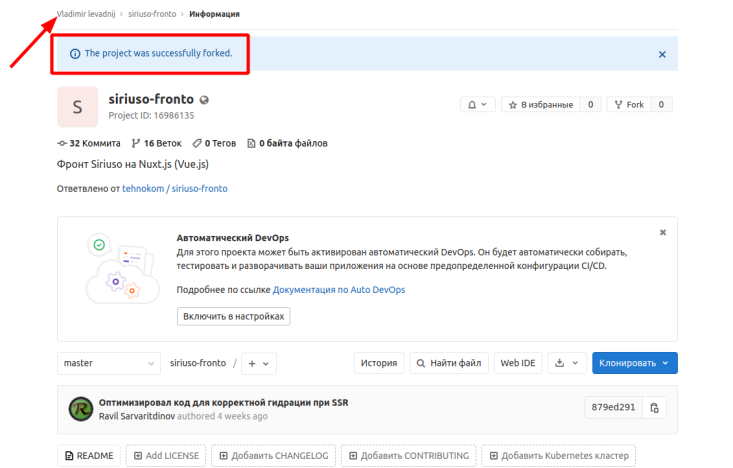Open the S project avatar
Image resolution: width=733 pixels, height=468 pixels.
[x=78, y=107]
